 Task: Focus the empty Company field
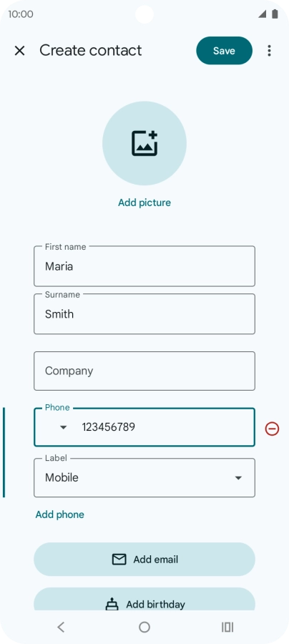tap(144, 371)
